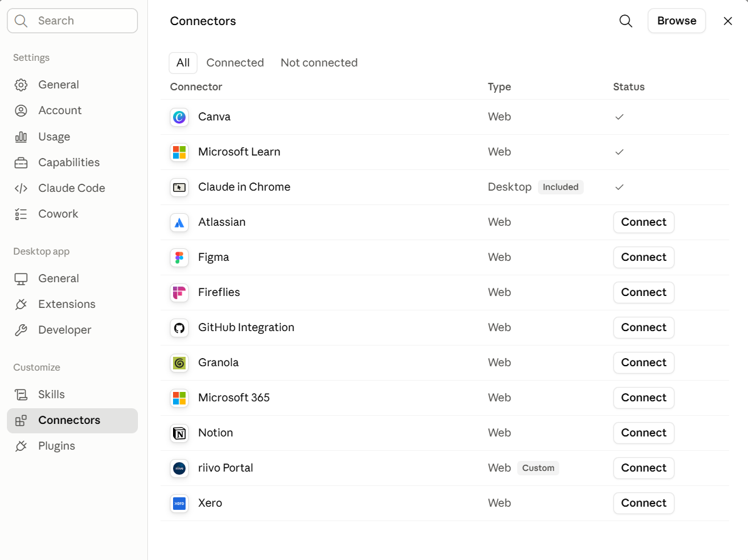Connect the Notion connector
This screenshot has height=560, width=748.
(x=643, y=433)
